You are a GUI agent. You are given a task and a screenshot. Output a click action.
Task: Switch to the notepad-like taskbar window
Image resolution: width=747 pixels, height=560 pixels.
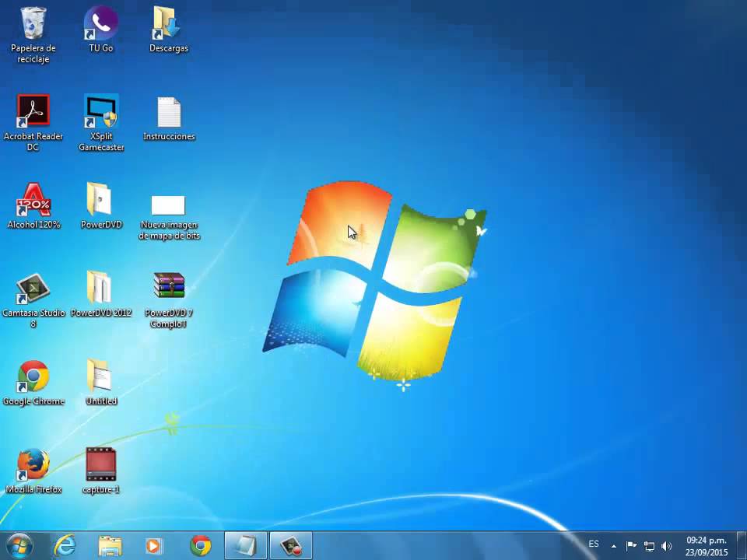tap(245, 546)
